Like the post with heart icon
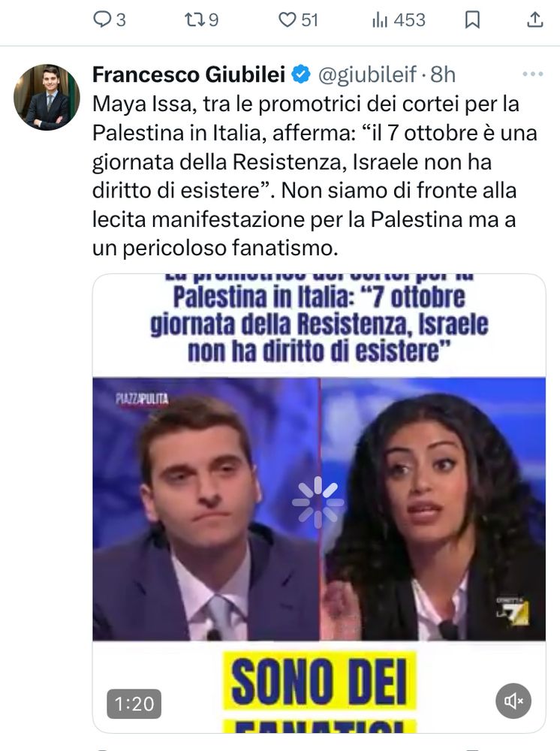This screenshot has height=751, width=560. click(x=288, y=20)
